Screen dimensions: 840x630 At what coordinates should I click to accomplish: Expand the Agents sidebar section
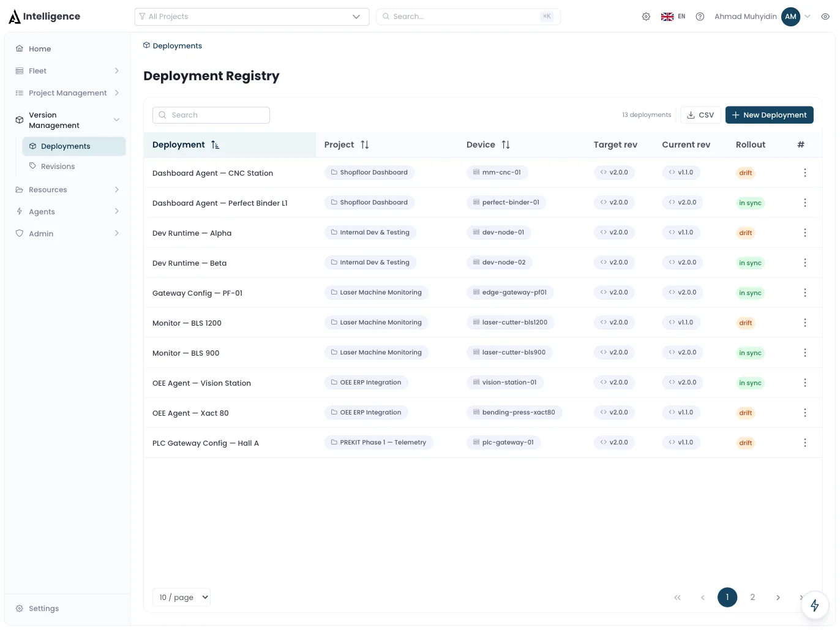click(67, 212)
